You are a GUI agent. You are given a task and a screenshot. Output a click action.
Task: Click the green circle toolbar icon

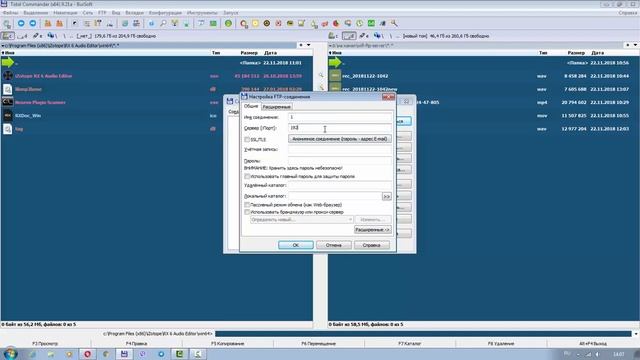tap(228, 24)
